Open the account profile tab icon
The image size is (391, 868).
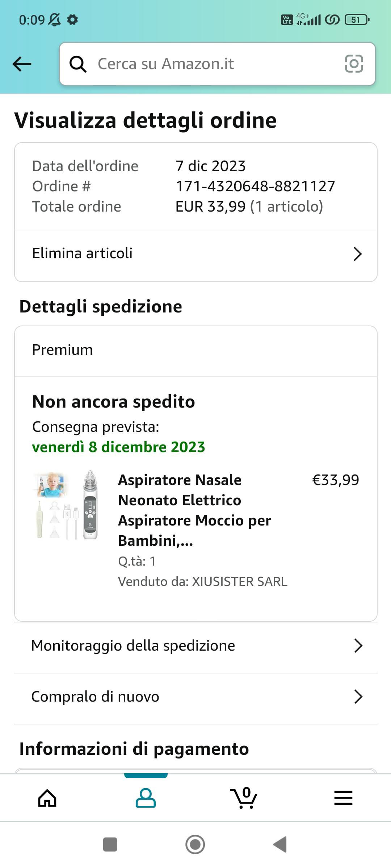146,798
